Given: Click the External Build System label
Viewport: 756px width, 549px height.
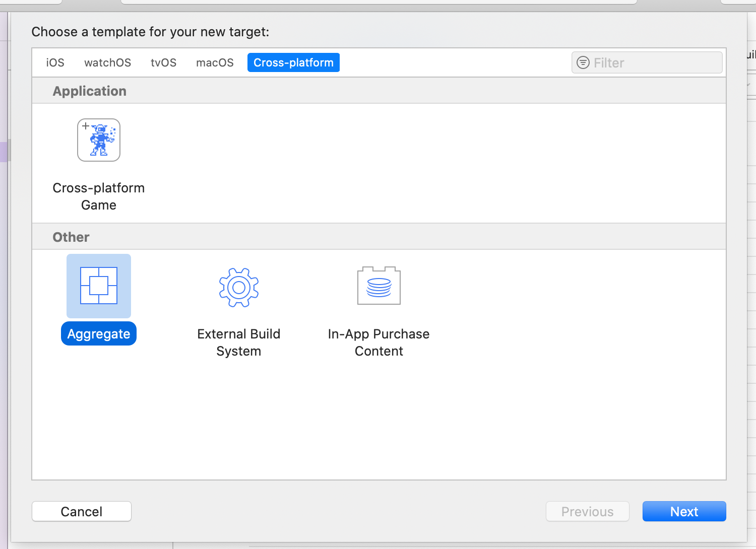Looking at the screenshot, I should pos(239,342).
